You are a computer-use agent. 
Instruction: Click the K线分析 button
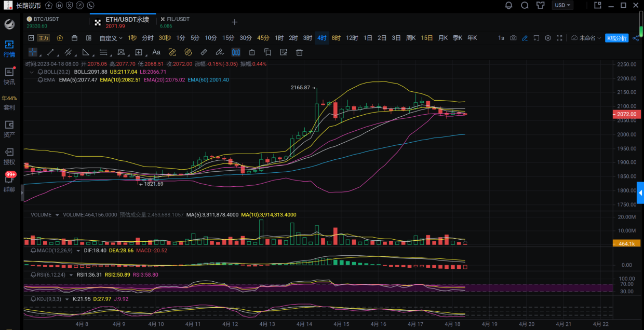pyautogui.click(x=616, y=38)
